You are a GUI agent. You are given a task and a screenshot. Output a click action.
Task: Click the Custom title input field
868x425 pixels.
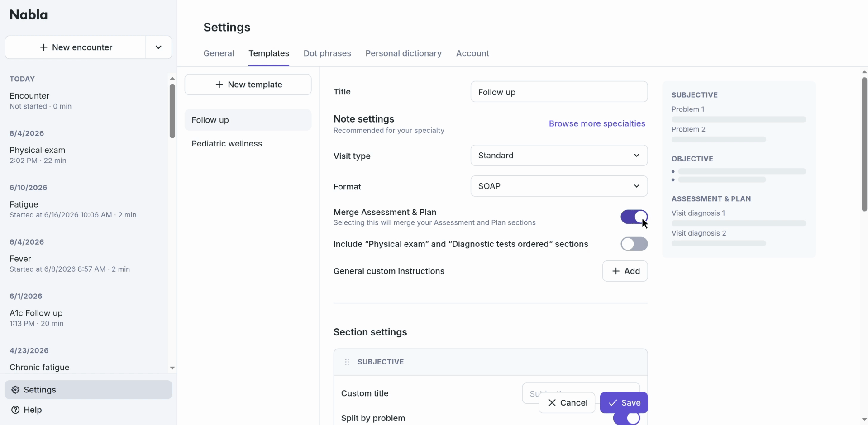tap(581, 393)
